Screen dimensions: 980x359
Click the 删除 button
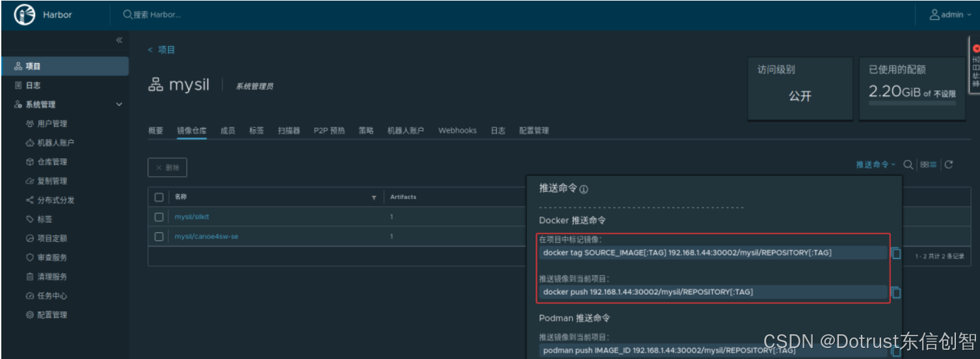click(168, 167)
